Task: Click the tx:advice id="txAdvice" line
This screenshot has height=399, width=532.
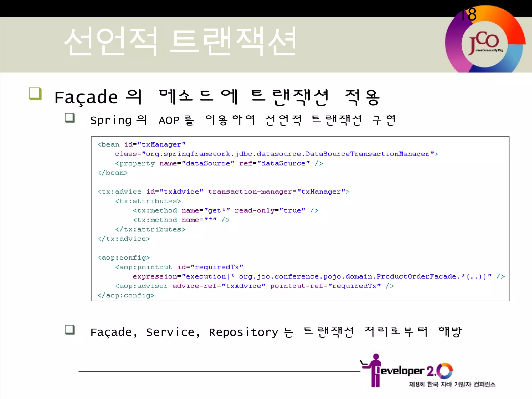Action: click(x=223, y=192)
